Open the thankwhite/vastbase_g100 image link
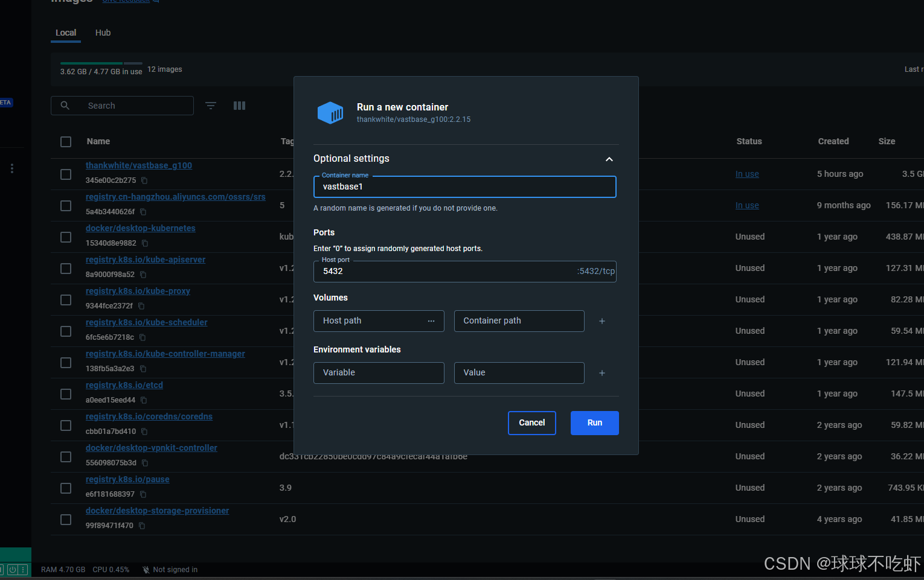Viewport: 924px width, 580px height. (x=139, y=165)
